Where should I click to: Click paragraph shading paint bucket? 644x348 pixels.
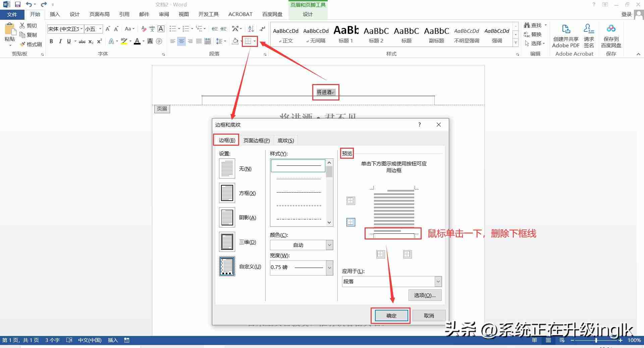pyautogui.click(x=235, y=41)
